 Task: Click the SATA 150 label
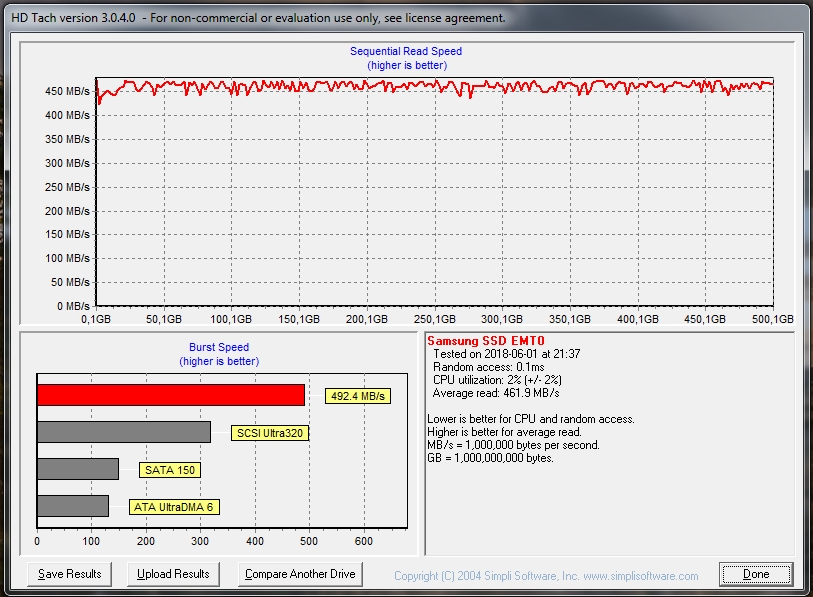pos(170,470)
